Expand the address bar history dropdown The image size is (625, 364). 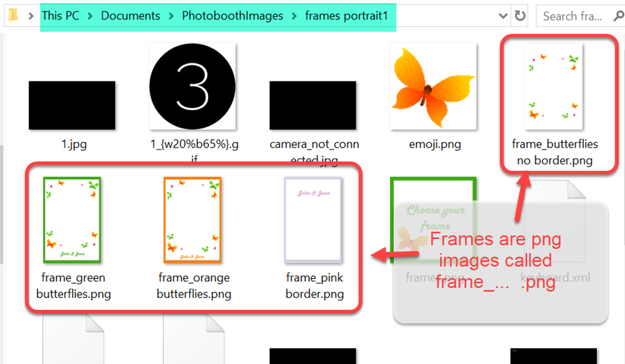point(503,16)
